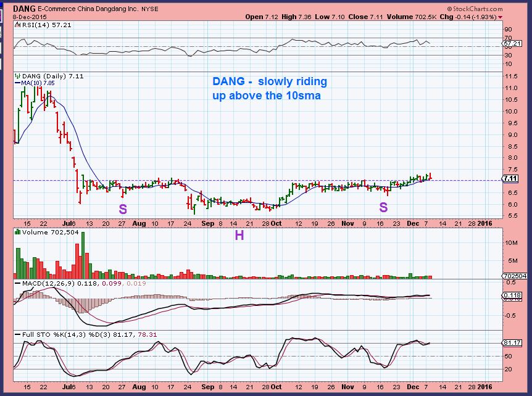The image size is (532, 396).
Task: Click the 90 label on RSI axis
Action: click(x=509, y=30)
